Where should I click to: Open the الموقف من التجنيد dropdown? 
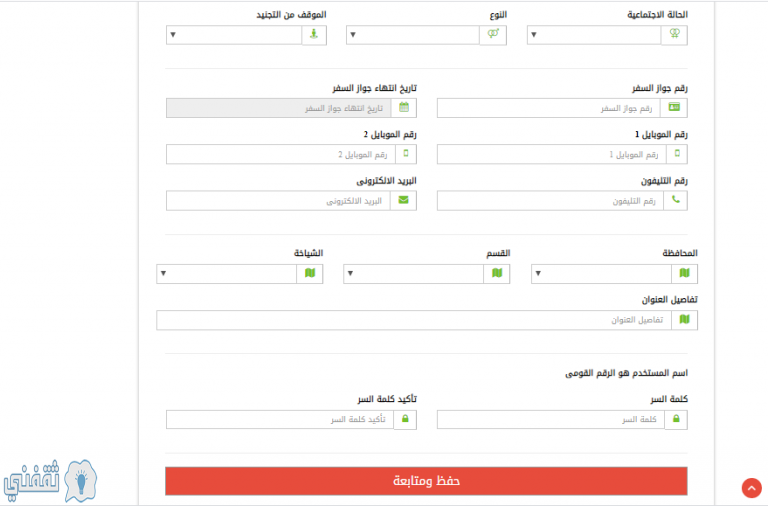coord(234,35)
